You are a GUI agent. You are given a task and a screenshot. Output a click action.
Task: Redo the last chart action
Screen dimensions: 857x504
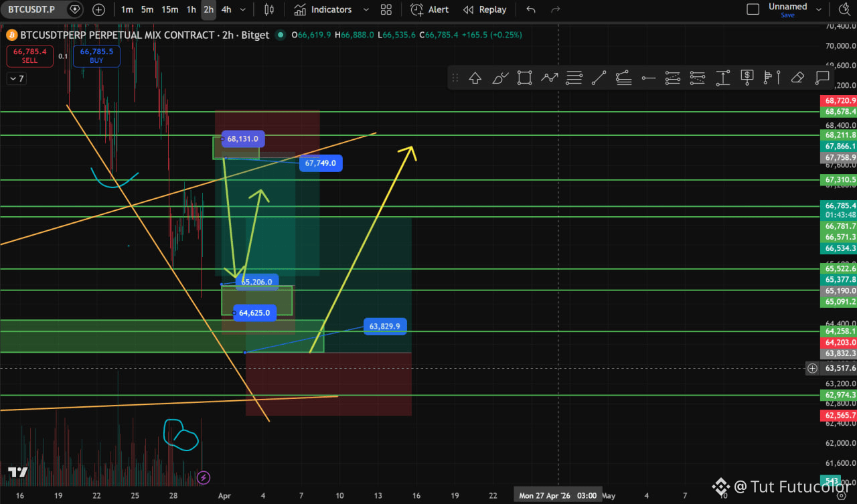point(555,9)
